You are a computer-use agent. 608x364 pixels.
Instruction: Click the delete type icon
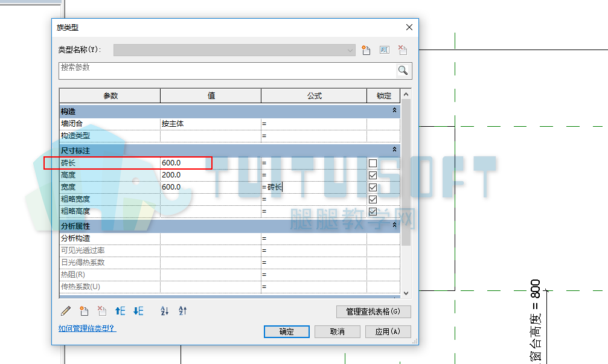click(403, 50)
